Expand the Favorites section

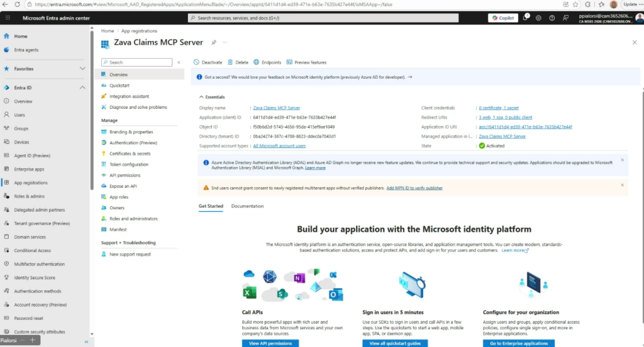82,69
